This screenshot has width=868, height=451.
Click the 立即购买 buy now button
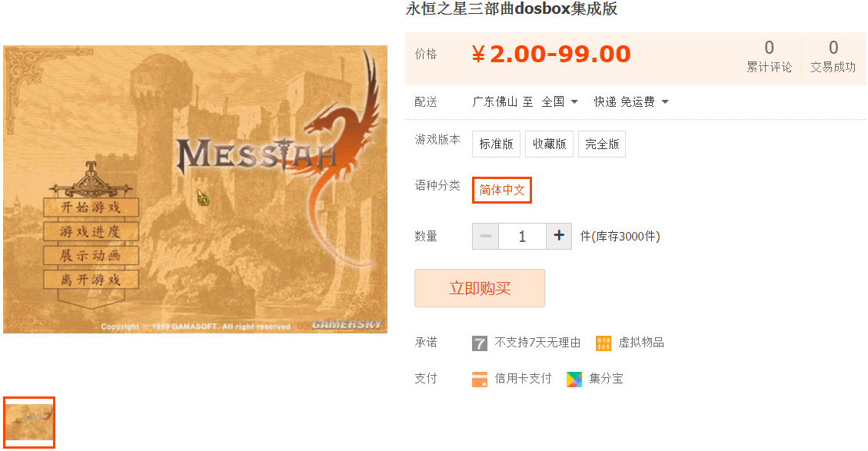(x=480, y=288)
